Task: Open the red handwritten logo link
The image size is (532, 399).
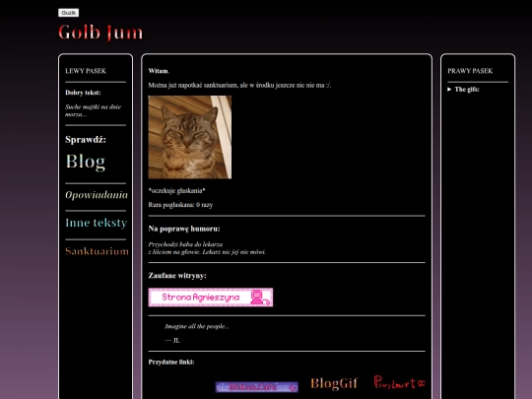Action: (399, 382)
